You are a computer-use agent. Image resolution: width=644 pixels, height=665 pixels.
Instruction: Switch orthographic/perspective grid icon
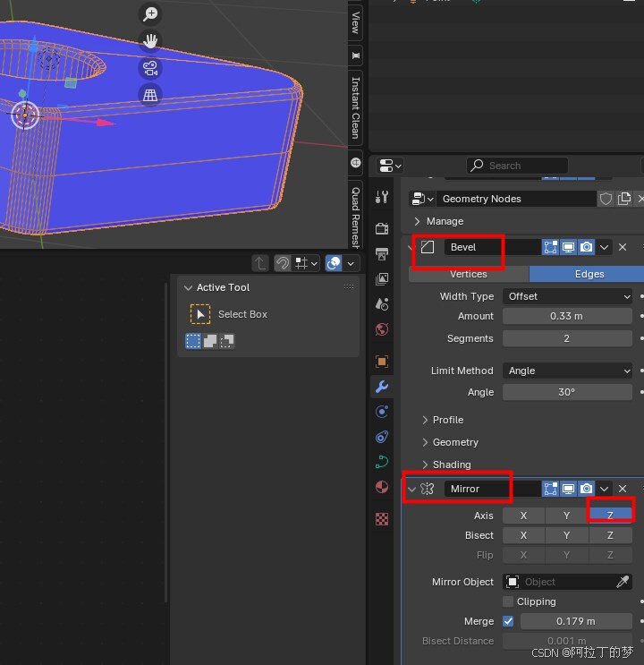[150, 95]
